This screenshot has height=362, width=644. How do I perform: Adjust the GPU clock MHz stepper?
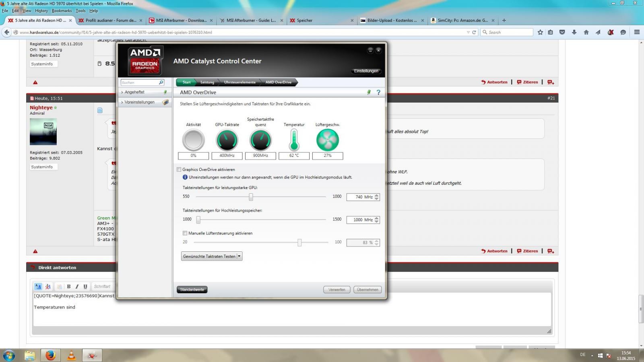pyautogui.click(x=377, y=197)
